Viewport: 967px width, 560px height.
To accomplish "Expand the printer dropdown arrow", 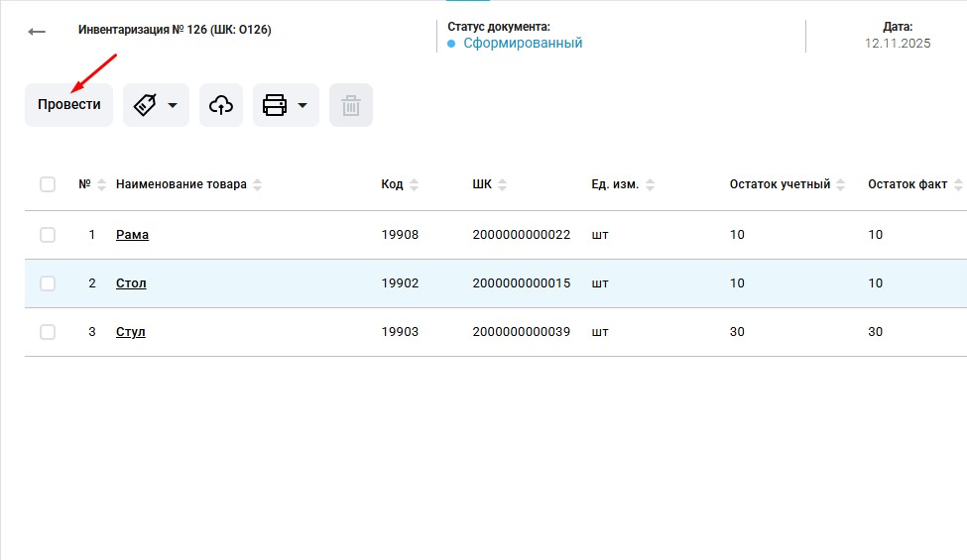I will [x=302, y=105].
